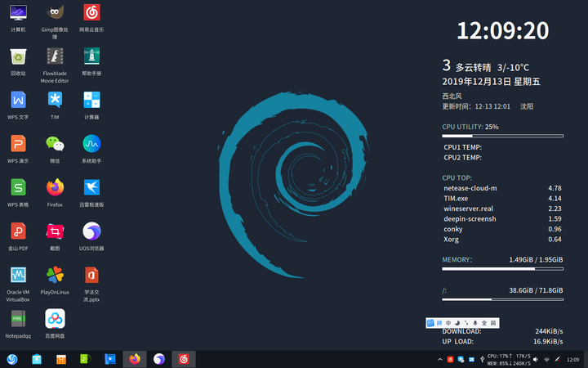Open the movie player in the taskbar

coord(110,359)
